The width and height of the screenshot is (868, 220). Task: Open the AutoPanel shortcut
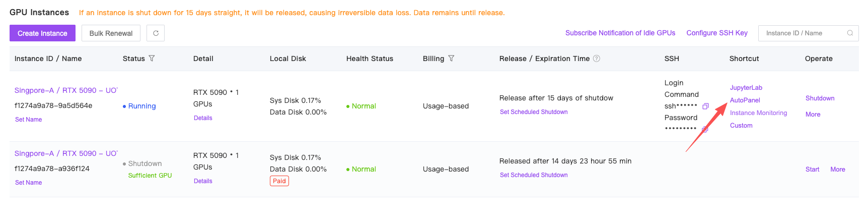pos(745,100)
